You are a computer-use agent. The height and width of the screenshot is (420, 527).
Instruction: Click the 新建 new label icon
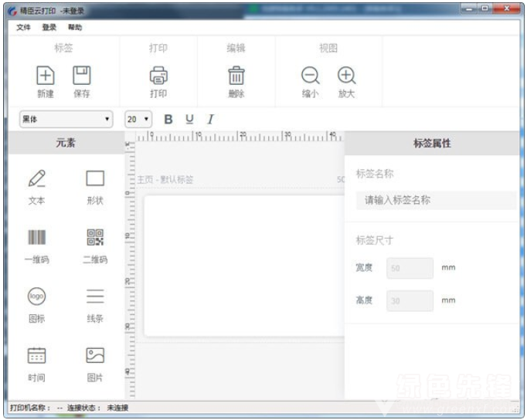46,76
